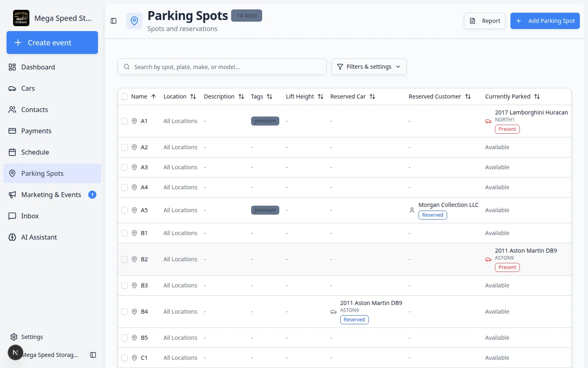Focus the search by spot, plate, make field
The height and width of the screenshot is (368, 588).
click(222, 67)
